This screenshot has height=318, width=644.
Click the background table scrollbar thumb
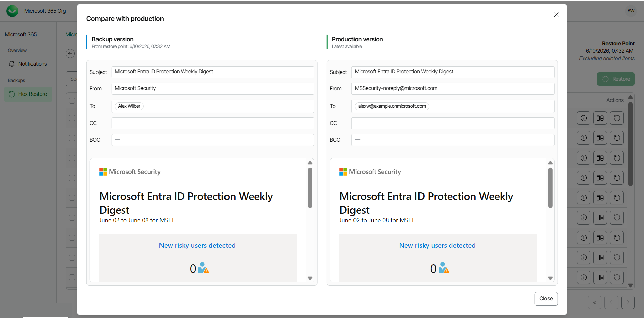tap(630, 144)
